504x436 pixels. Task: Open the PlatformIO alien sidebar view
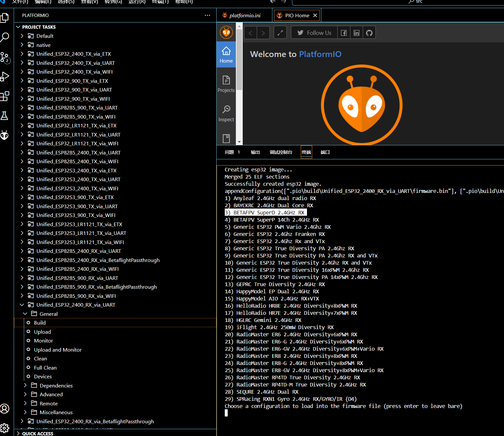coord(5,135)
